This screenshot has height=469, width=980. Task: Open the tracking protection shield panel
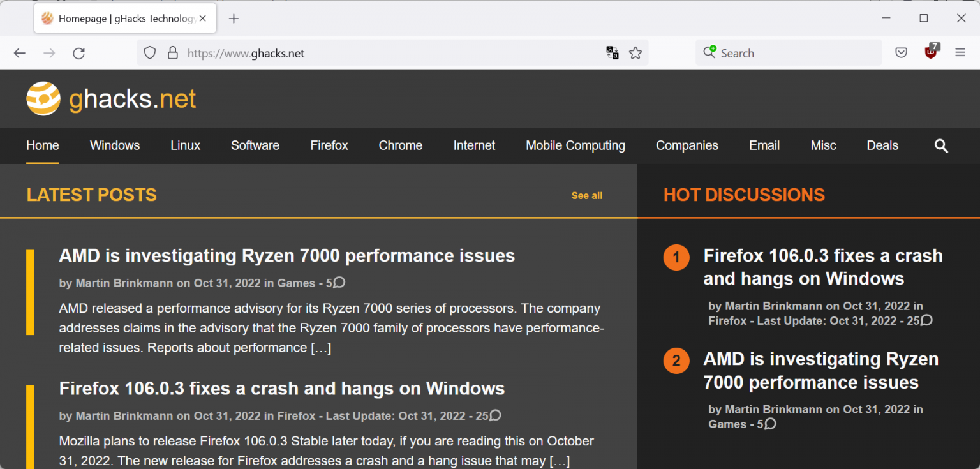pyautogui.click(x=149, y=52)
